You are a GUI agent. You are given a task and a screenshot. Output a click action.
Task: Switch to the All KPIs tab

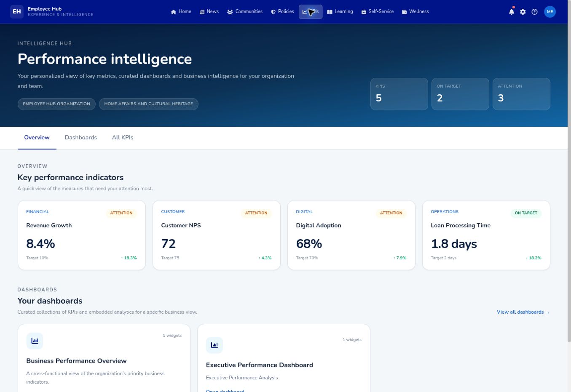pos(123,138)
